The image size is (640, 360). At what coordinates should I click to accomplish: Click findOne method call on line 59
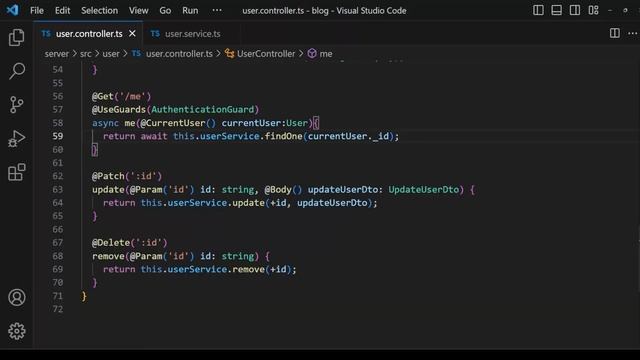(x=283, y=136)
